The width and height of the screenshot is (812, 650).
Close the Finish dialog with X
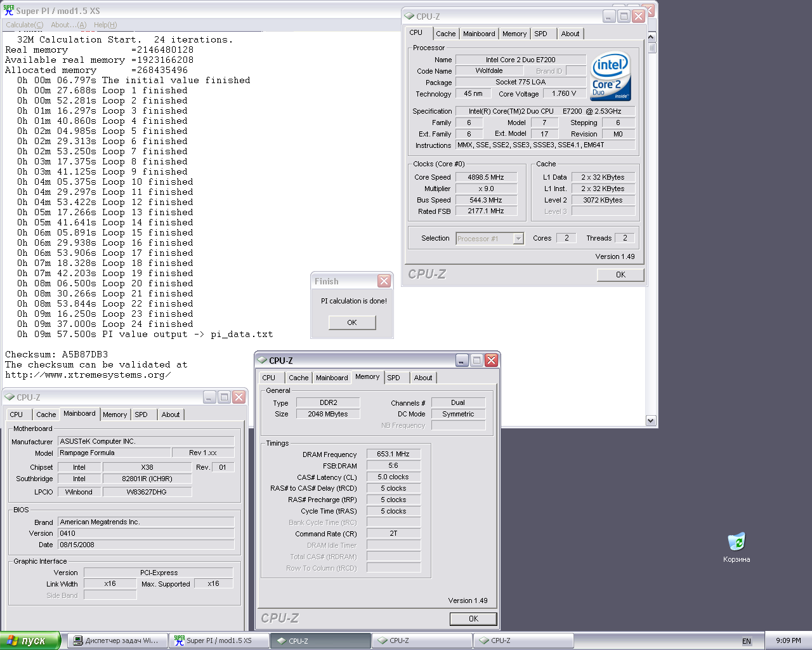(384, 281)
